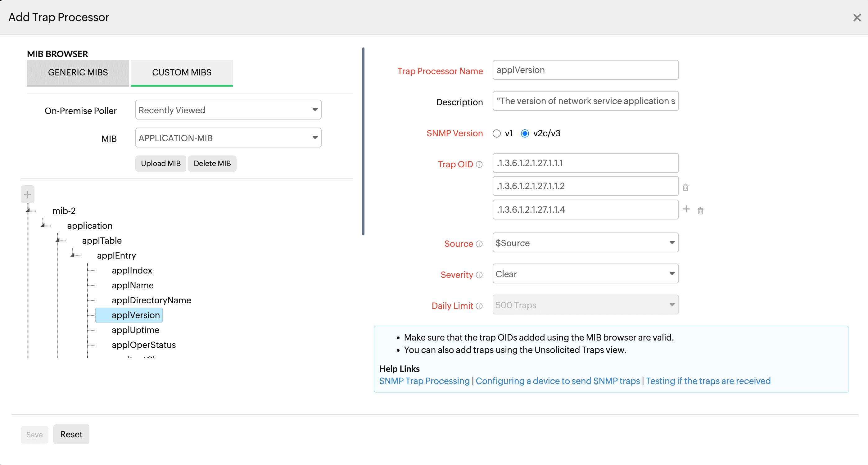Click the Upload MIB button
Viewport: 868px width, 465px height.
click(x=160, y=163)
